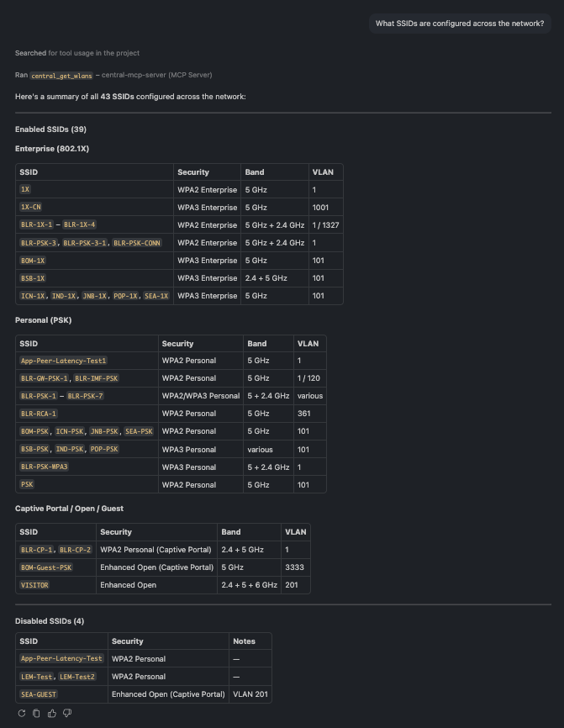Click the 3333 VLAN value for BOM-Guest-PSK
This screenshot has width=564, height=728.
point(295,567)
